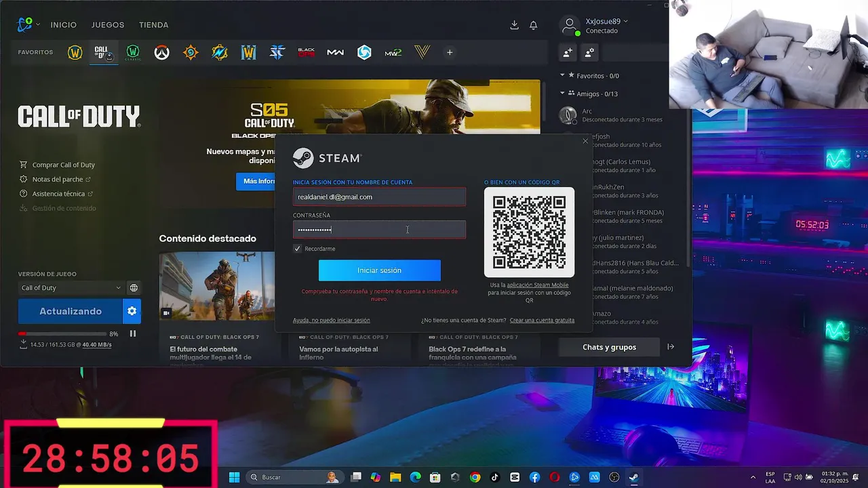
Task: Close the Steam login dialog
Action: point(585,141)
